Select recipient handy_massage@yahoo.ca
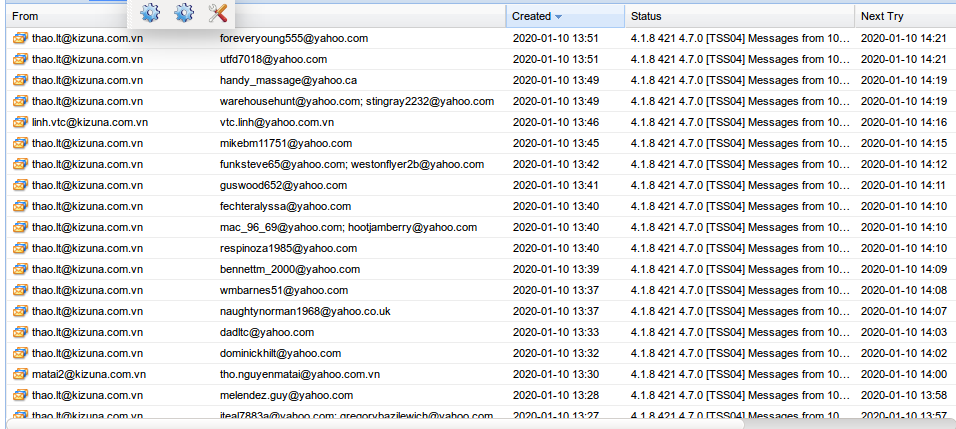 (288, 80)
